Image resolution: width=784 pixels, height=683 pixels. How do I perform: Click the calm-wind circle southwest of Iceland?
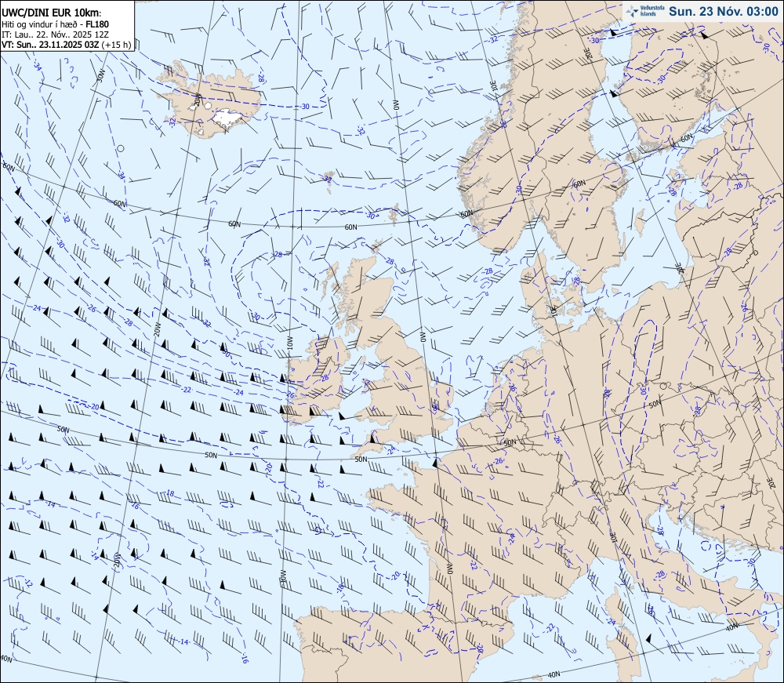pyautogui.click(x=121, y=148)
